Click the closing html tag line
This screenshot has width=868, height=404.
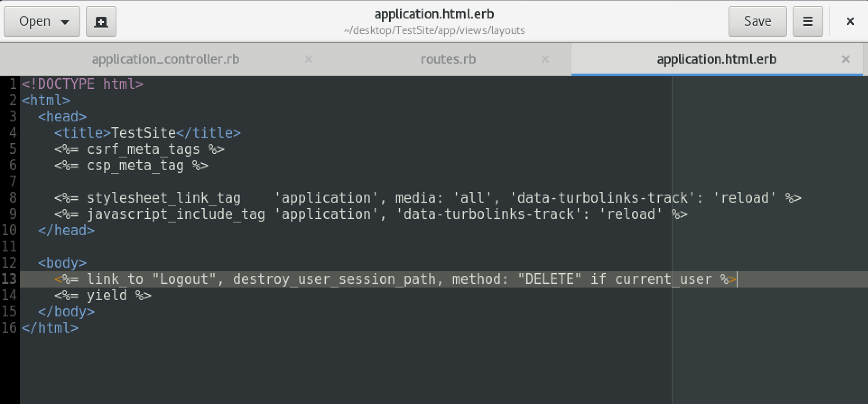tap(50, 328)
